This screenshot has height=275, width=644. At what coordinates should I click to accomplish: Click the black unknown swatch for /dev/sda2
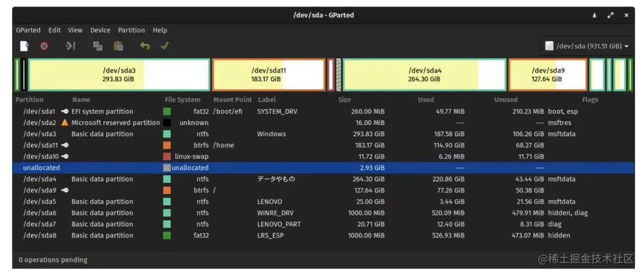pyautogui.click(x=167, y=123)
